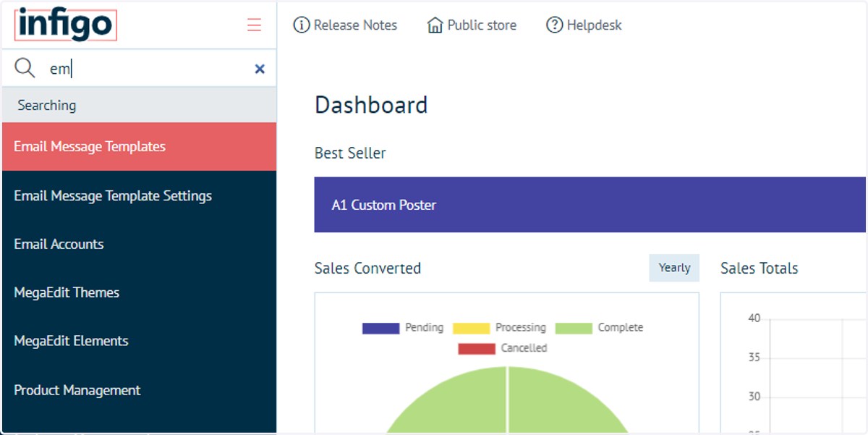Open the Yearly period selector
This screenshot has height=435, width=868.
click(x=674, y=268)
